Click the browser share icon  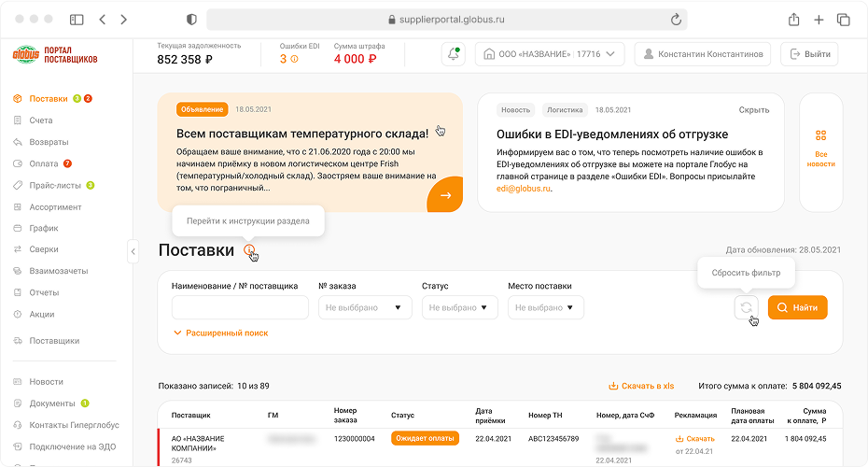794,20
